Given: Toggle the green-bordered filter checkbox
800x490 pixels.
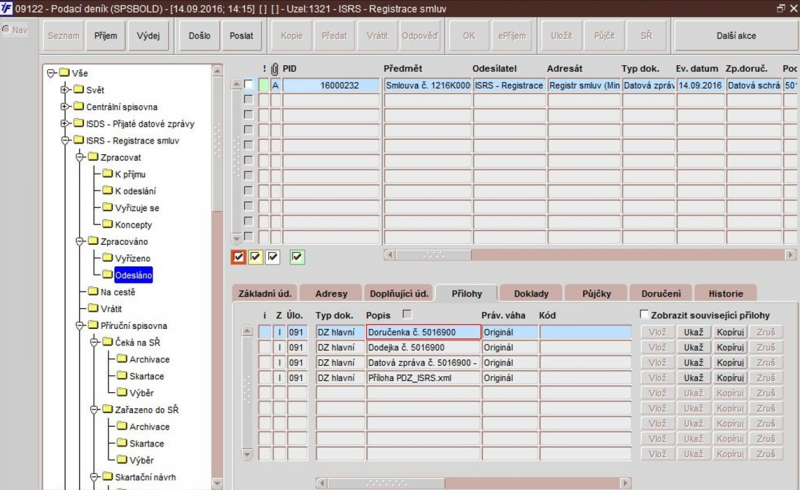Looking at the screenshot, I should coord(297,257).
